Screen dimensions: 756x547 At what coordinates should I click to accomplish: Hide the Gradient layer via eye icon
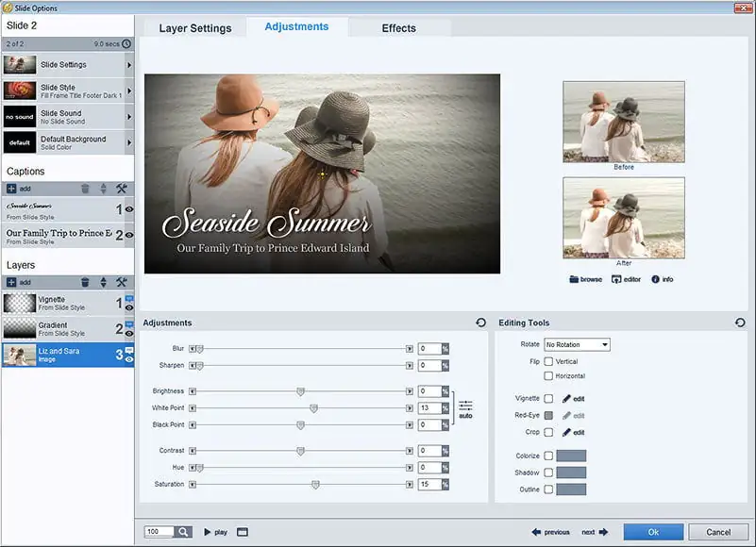tap(129, 334)
